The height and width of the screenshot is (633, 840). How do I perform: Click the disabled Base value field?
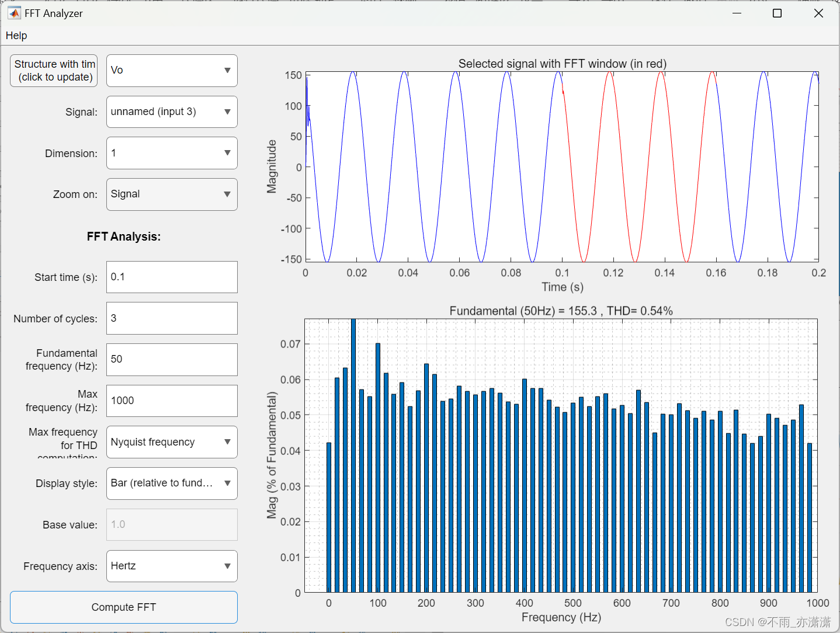172,524
